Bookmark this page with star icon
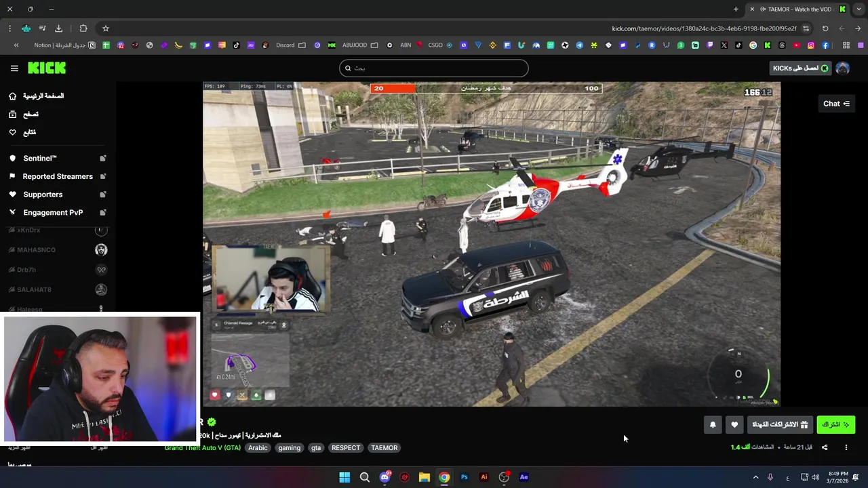868x488 pixels. coord(106,28)
